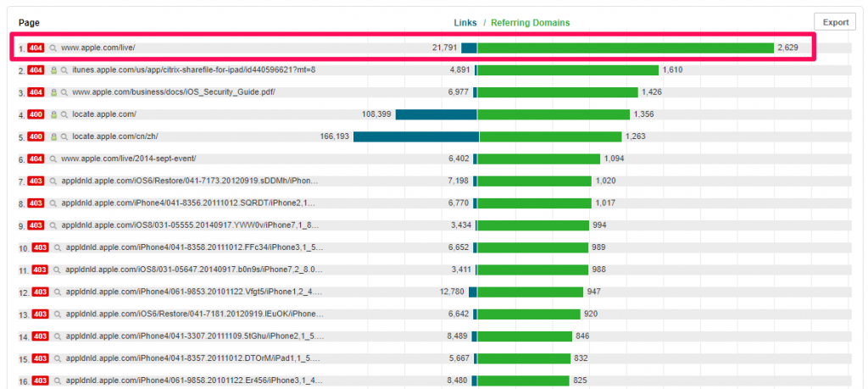Screen dimensions: 868x389
Task: Open www.apple.com/live/2014-sept-event/ link
Action: pyautogui.click(x=129, y=158)
